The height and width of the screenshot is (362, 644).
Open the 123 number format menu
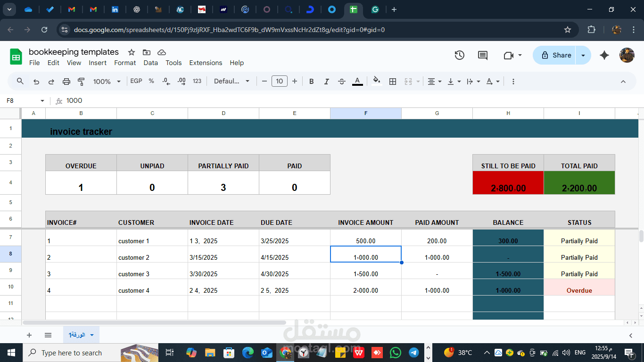[x=197, y=81]
